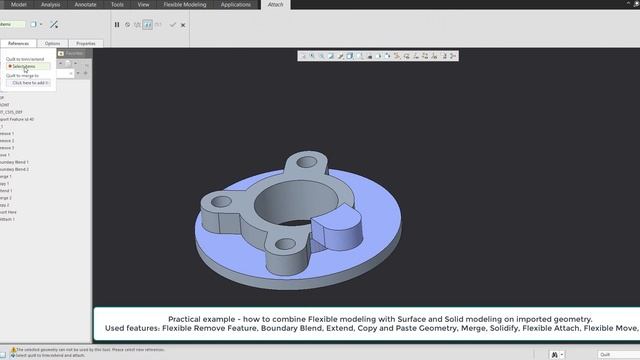Open the View ribbon tab
The width and height of the screenshot is (640, 360).
(143, 4)
